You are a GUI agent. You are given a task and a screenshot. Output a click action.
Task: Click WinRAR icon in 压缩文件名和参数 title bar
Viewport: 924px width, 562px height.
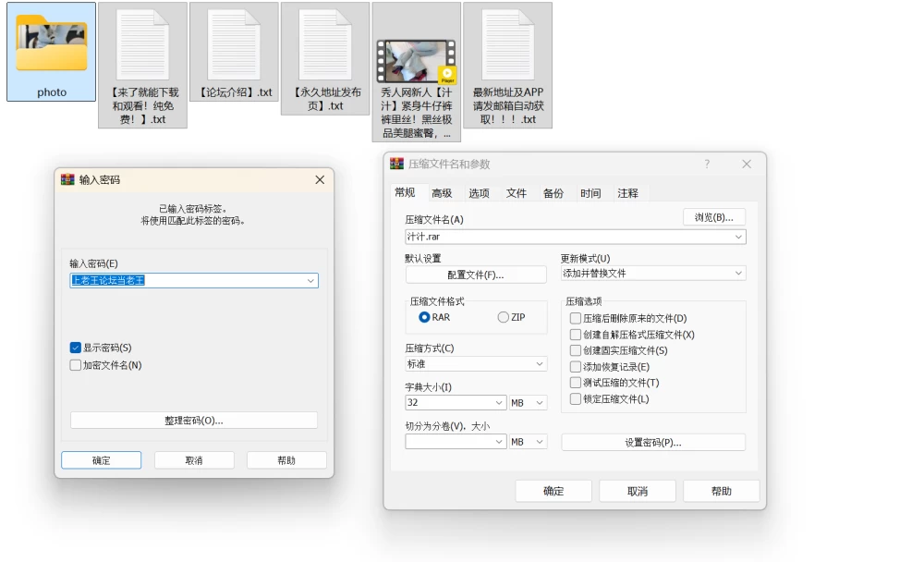pyautogui.click(x=396, y=164)
